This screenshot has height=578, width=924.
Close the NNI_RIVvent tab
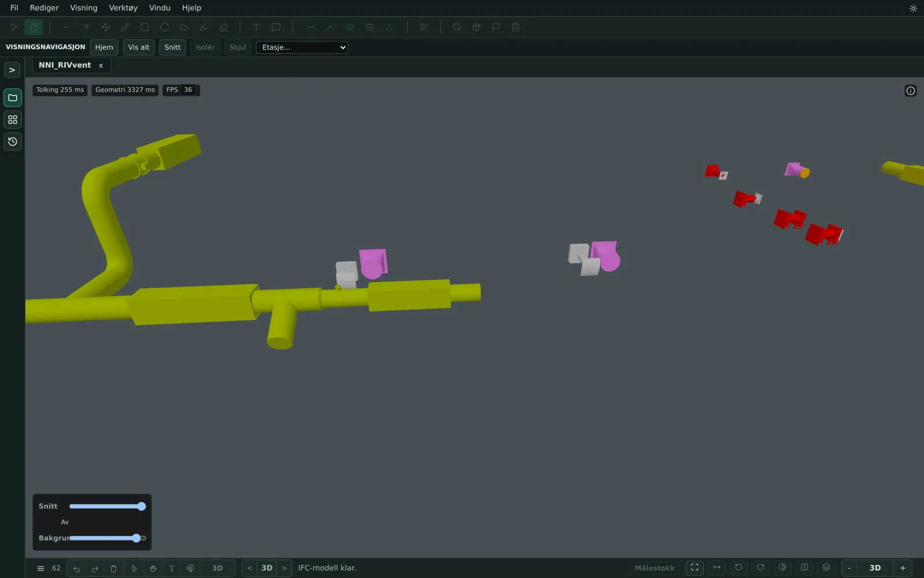(x=100, y=66)
